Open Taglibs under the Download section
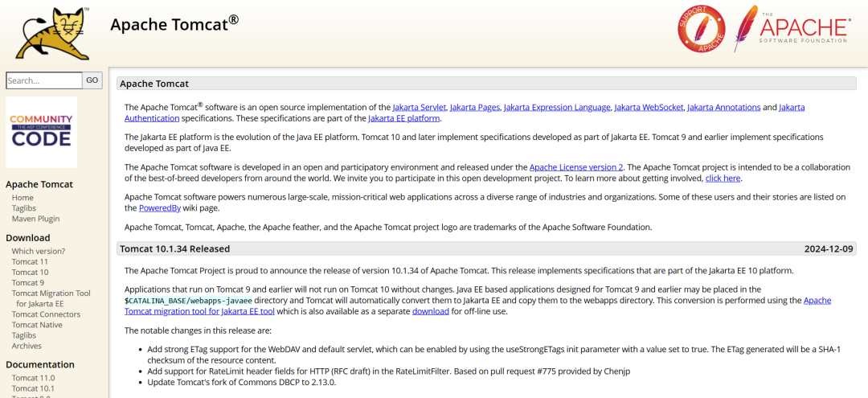868x398 pixels. (24, 335)
